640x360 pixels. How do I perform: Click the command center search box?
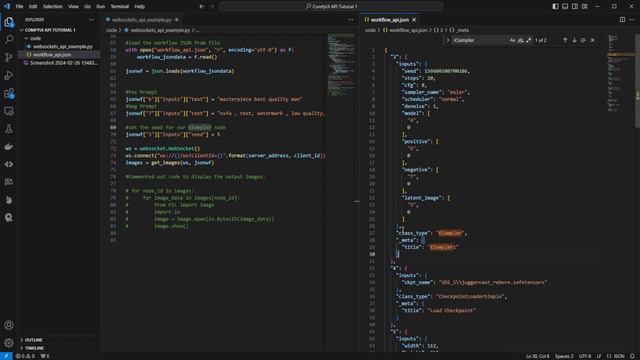(331, 7)
